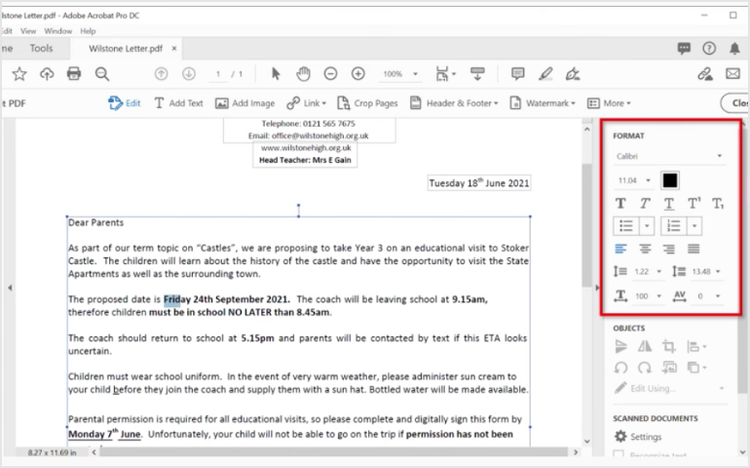Screen dimensions: 750x468
Task: Select the Wilstone Letter.pdf tab
Action: tap(125, 48)
